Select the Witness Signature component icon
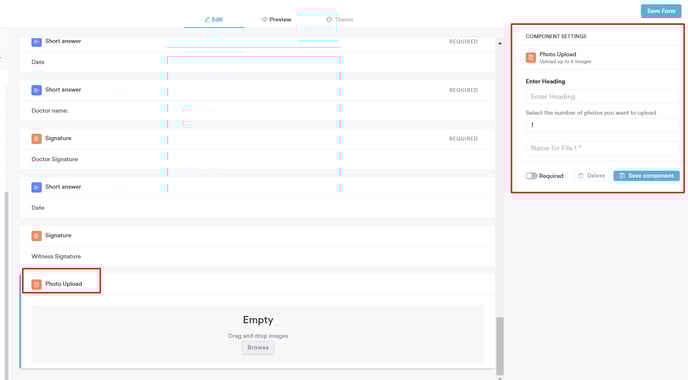The image size is (688, 380). click(x=36, y=236)
